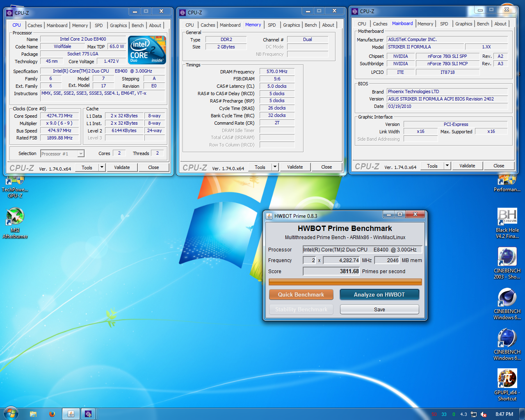The height and width of the screenshot is (420, 525).
Task: Expand Tools dropdown arrow in middle CPU-Z
Action: (275, 167)
